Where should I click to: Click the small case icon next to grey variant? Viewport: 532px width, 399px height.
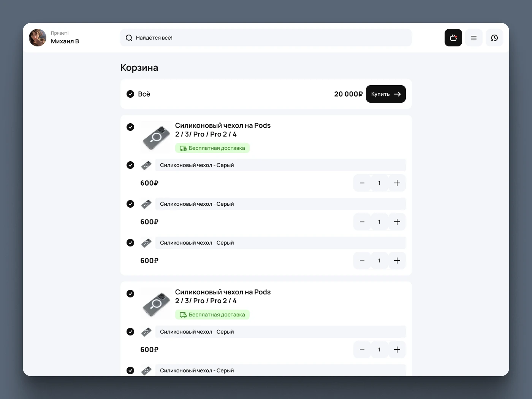(x=146, y=165)
